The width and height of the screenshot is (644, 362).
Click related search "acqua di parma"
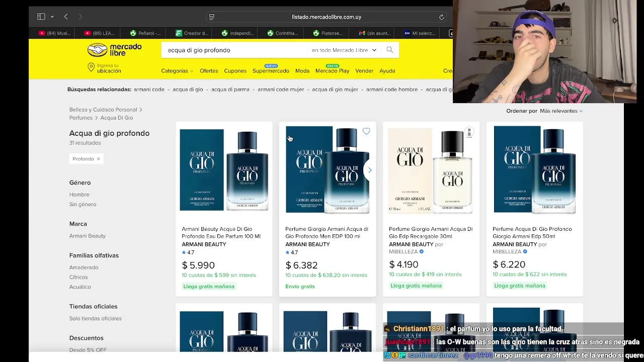point(230,89)
